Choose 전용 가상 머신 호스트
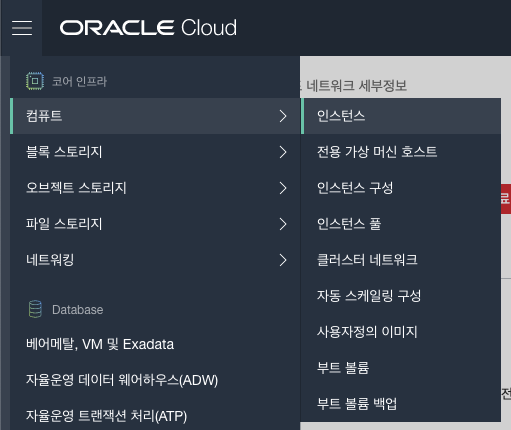 (x=401, y=152)
